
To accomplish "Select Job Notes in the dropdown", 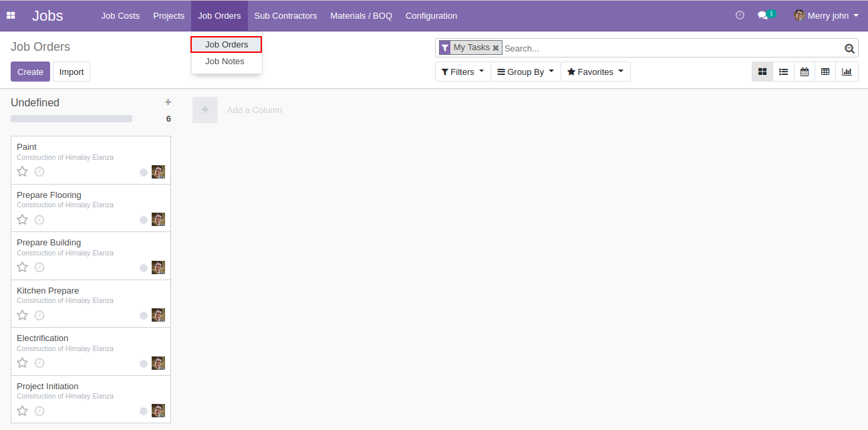I will (x=227, y=62).
